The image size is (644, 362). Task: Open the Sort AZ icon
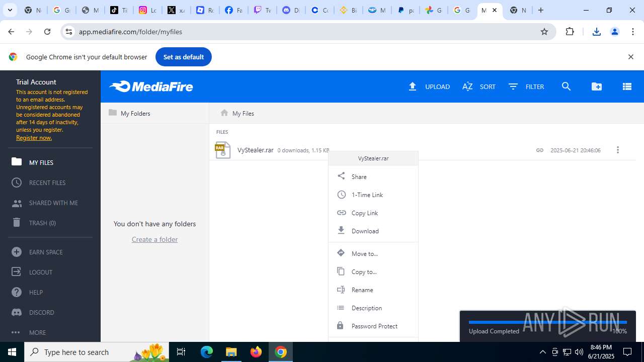[467, 86]
